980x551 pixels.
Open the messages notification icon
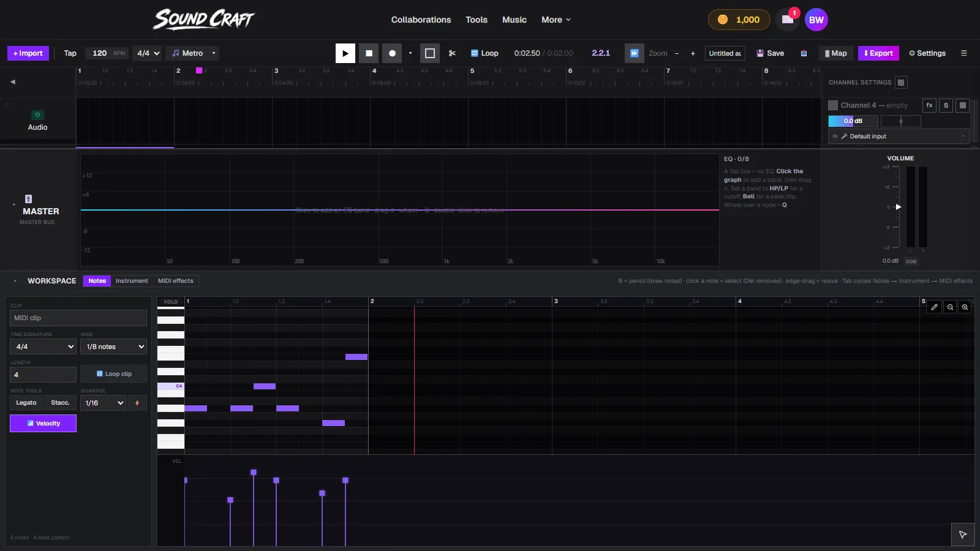tap(788, 20)
